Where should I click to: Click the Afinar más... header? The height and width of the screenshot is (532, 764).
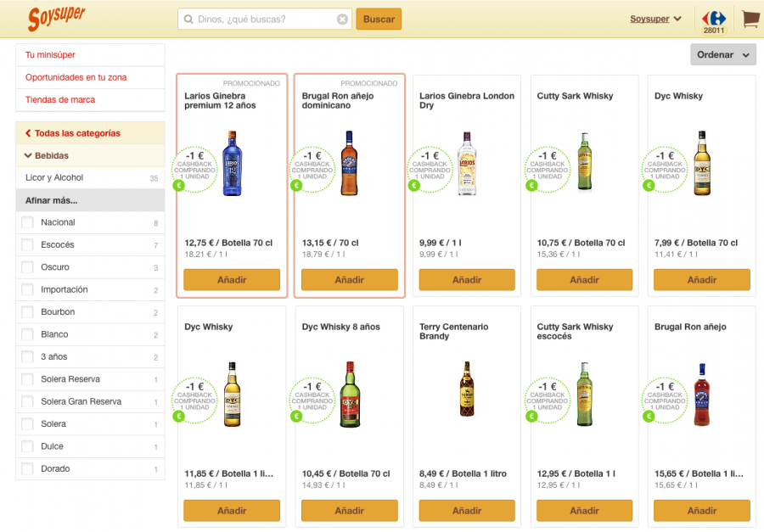pos(90,200)
